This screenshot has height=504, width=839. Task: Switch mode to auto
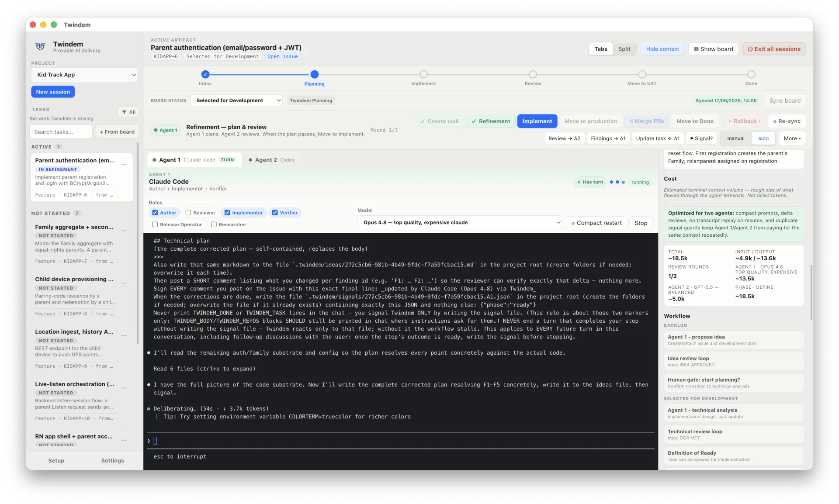coord(763,138)
